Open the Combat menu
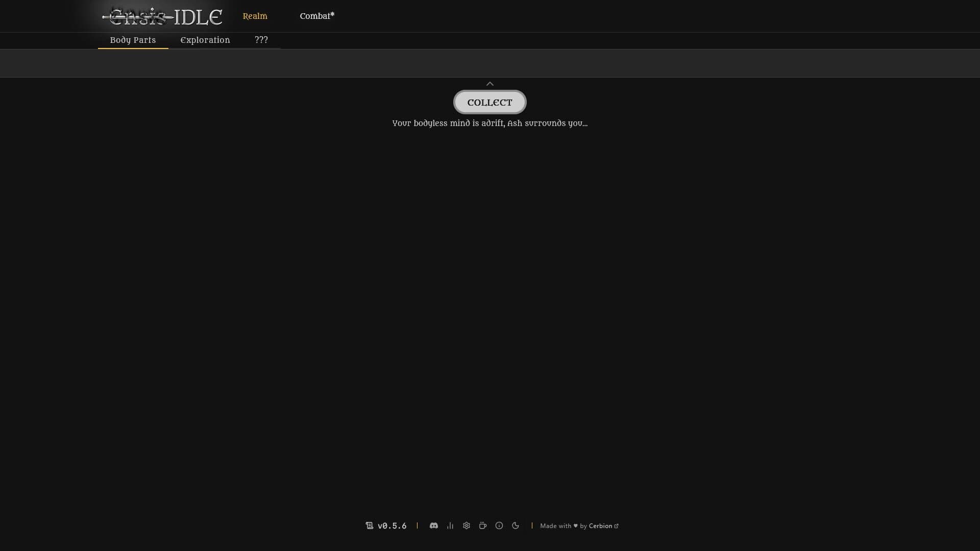This screenshot has width=980, height=551. (x=317, y=16)
